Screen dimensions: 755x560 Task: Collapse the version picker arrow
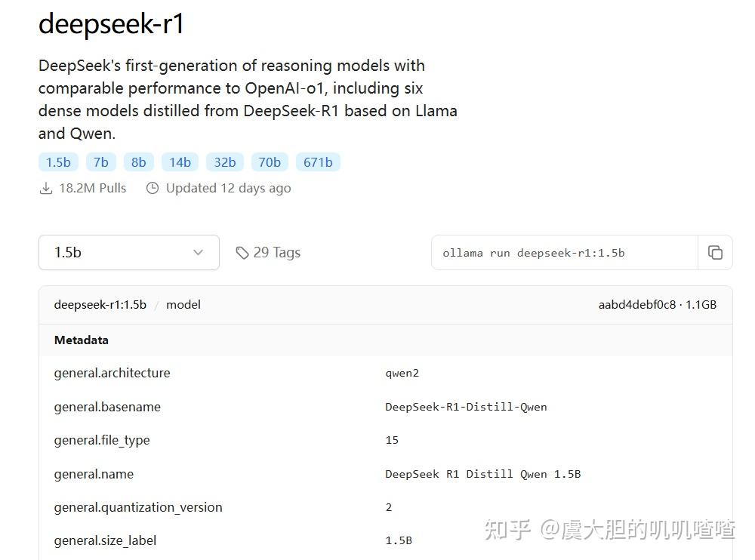pos(198,252)
